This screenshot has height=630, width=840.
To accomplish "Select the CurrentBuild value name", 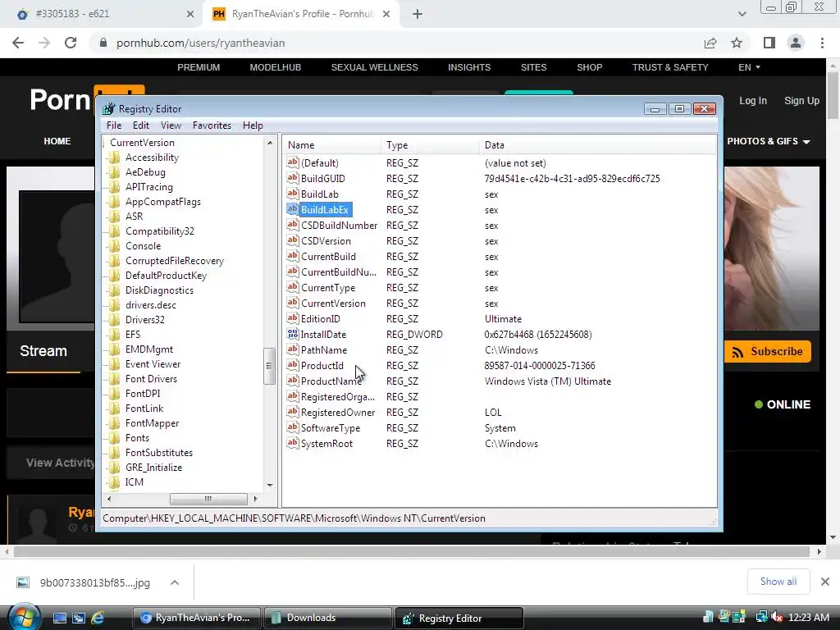I will click(x=328, y=257).
